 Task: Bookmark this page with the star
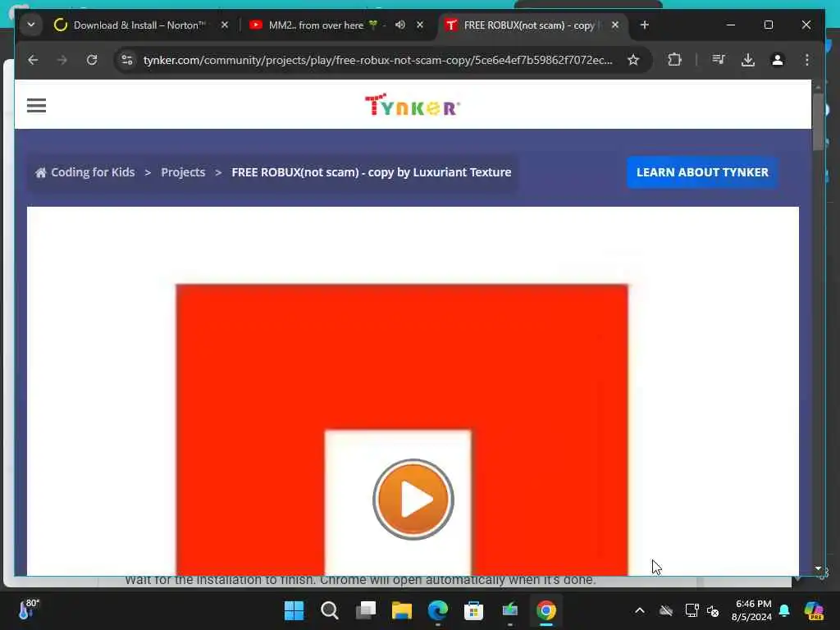[x=633, y=60]
